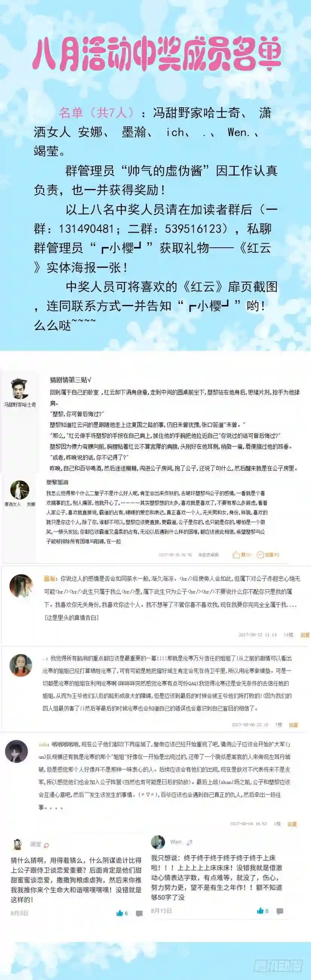The height and width of the screenshot is (980, 311).
Task: Click the 猜剧情第三贴 post title
Action: tap(70, 380)
